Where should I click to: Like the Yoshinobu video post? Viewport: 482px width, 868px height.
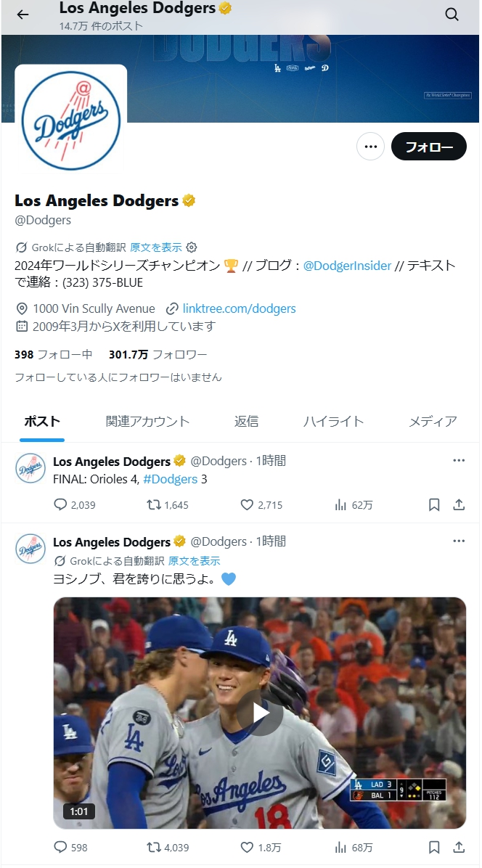(x=247, y=847)
